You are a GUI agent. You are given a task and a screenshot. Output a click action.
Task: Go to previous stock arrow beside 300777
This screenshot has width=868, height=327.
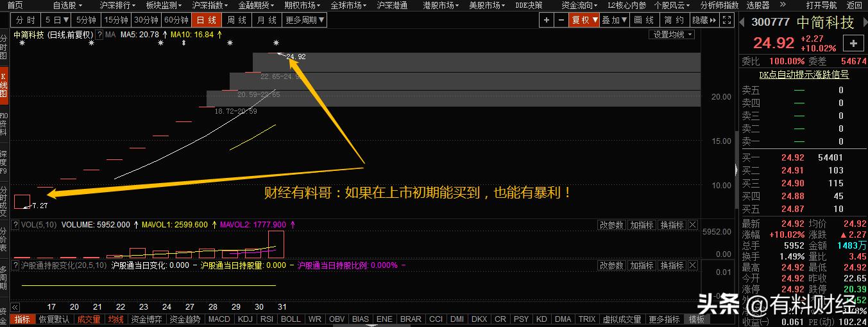coord(743,22)
